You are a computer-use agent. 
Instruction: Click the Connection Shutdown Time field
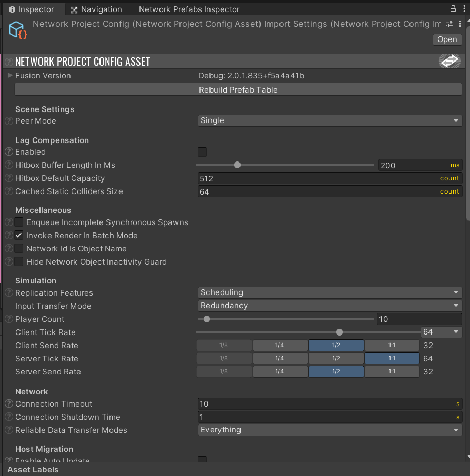point(330,417)
